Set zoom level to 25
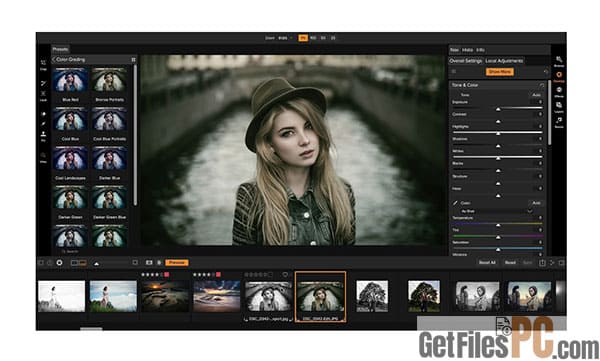Image resolution: width=600 pixels, height=361 pixels. (333, 38)
